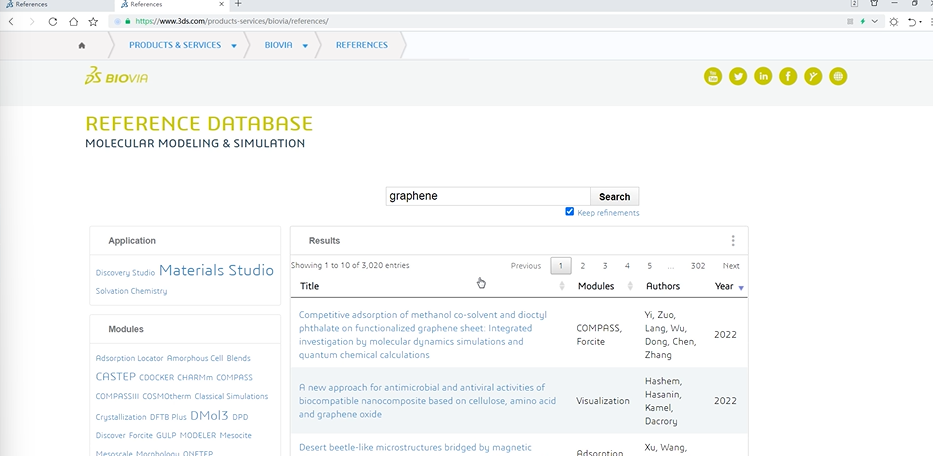Open dropdown arrow beside undo icon
The image size is (933, 456).
pos(921,21)
